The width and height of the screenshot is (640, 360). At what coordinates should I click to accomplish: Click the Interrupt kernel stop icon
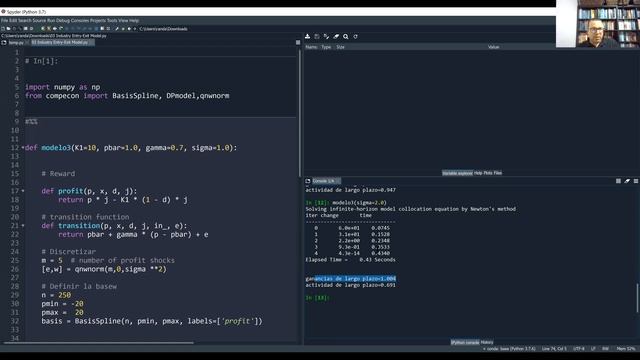(x=618, y=181)
